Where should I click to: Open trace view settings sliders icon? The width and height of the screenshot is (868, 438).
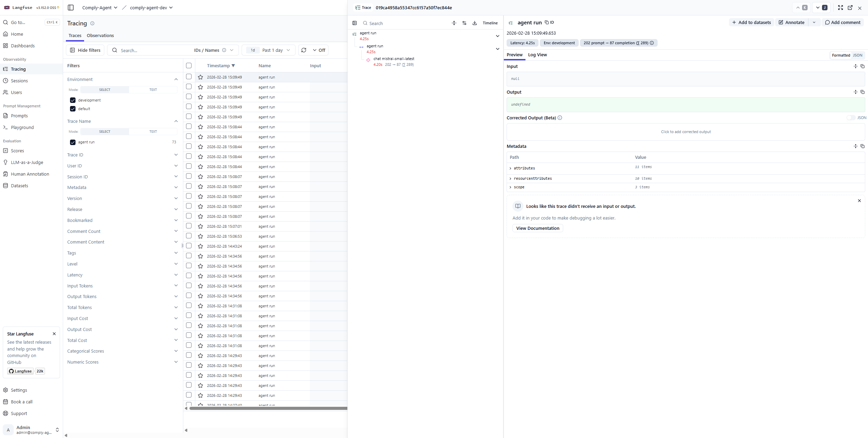[464, 23]
